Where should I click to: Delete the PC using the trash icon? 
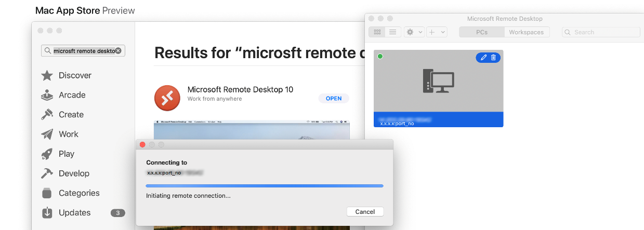(493, 58)
